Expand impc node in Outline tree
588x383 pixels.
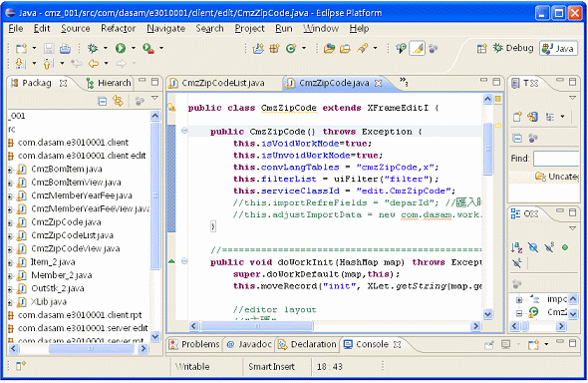[x=519, y=300]
